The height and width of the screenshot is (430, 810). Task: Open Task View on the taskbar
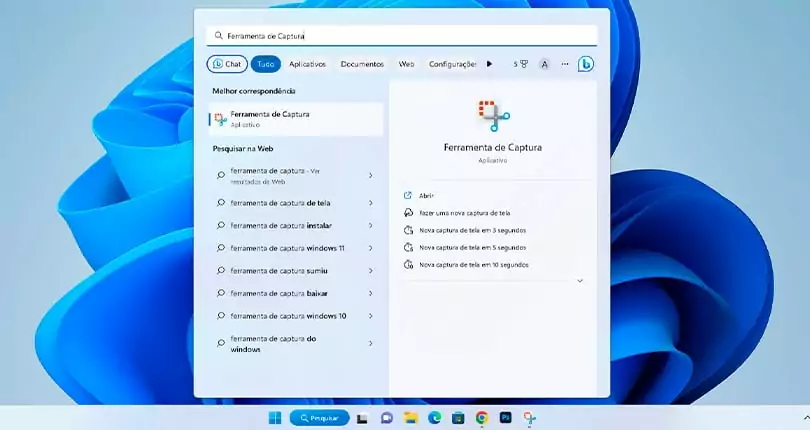click(362, 418)
